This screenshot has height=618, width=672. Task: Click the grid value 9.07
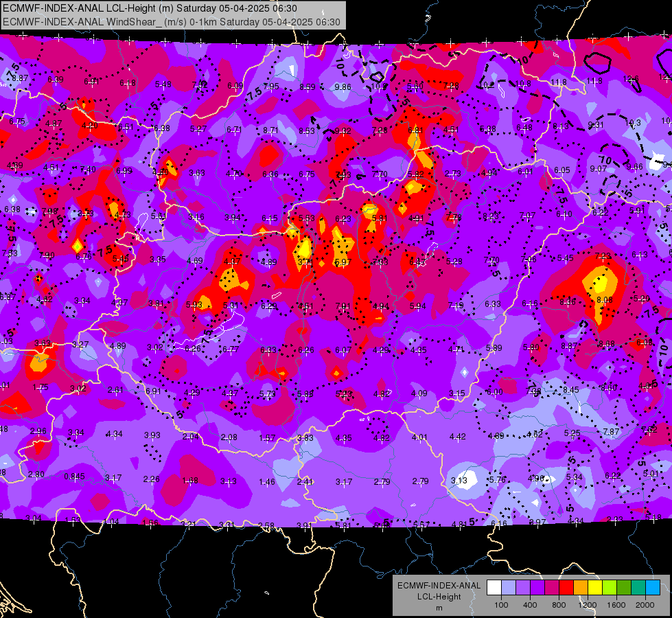[x=599, y=169]
